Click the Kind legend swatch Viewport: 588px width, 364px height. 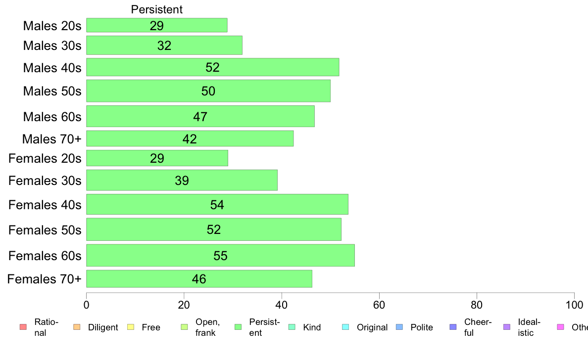[x=292, y=327]
